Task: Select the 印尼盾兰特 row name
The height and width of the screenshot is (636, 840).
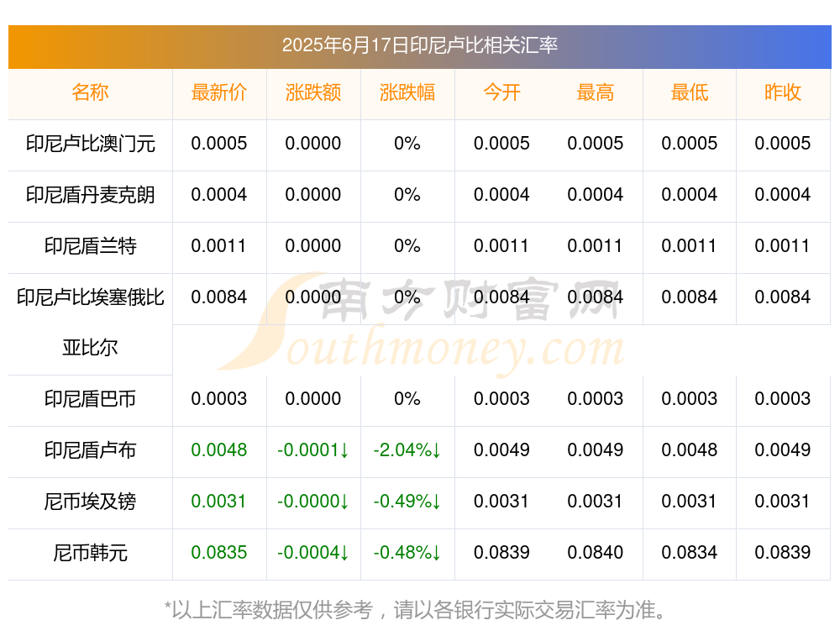Action: click(90, 246)
